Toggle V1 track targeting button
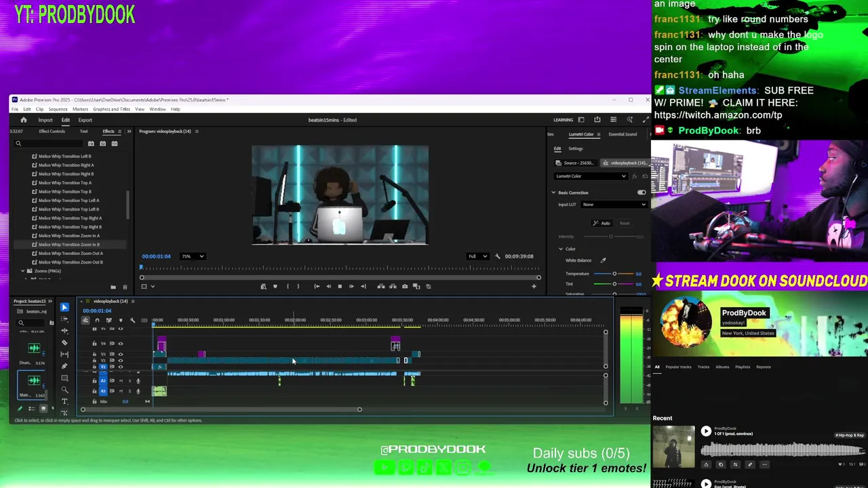 (103, 367)
